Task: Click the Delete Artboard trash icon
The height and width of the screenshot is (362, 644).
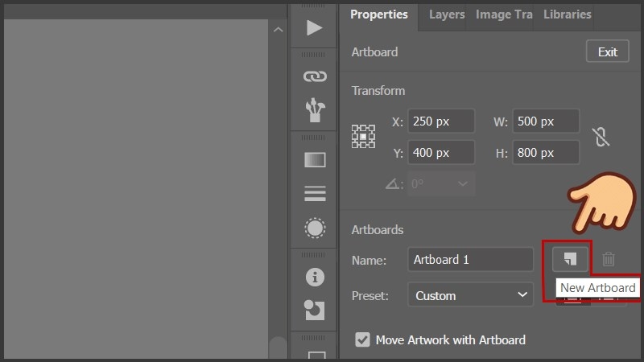Action: click(609, 259)
